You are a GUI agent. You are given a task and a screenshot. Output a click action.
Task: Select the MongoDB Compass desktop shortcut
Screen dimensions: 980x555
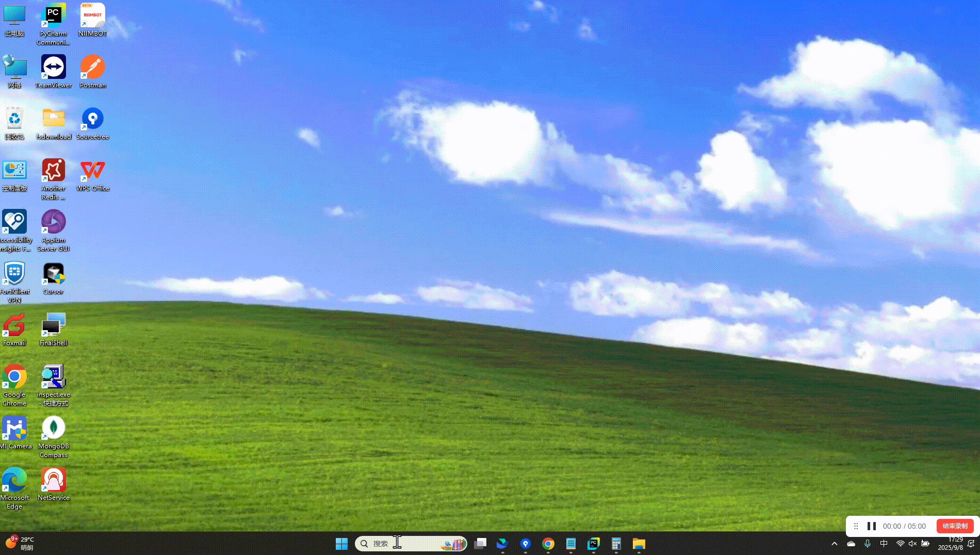click(53, 437)
